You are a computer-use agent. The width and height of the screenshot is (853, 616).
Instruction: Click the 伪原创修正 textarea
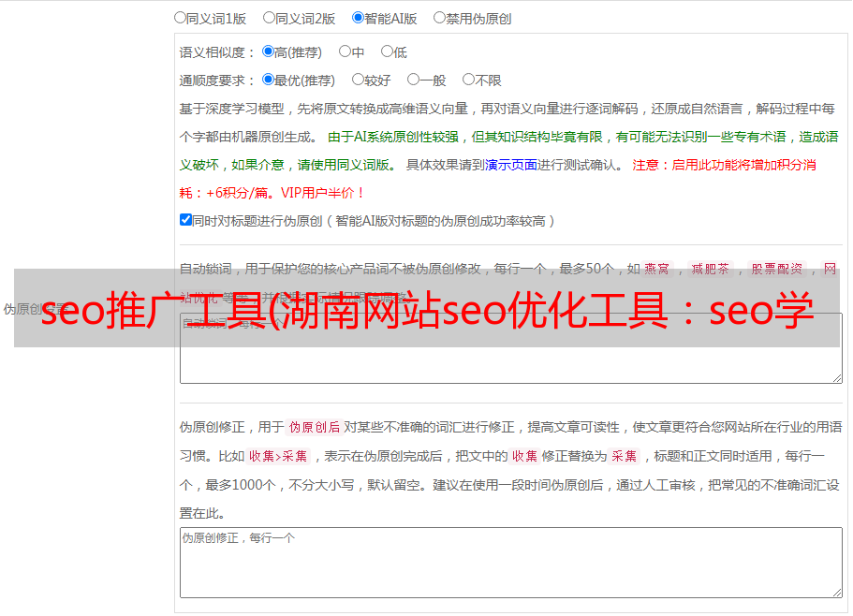511,563
